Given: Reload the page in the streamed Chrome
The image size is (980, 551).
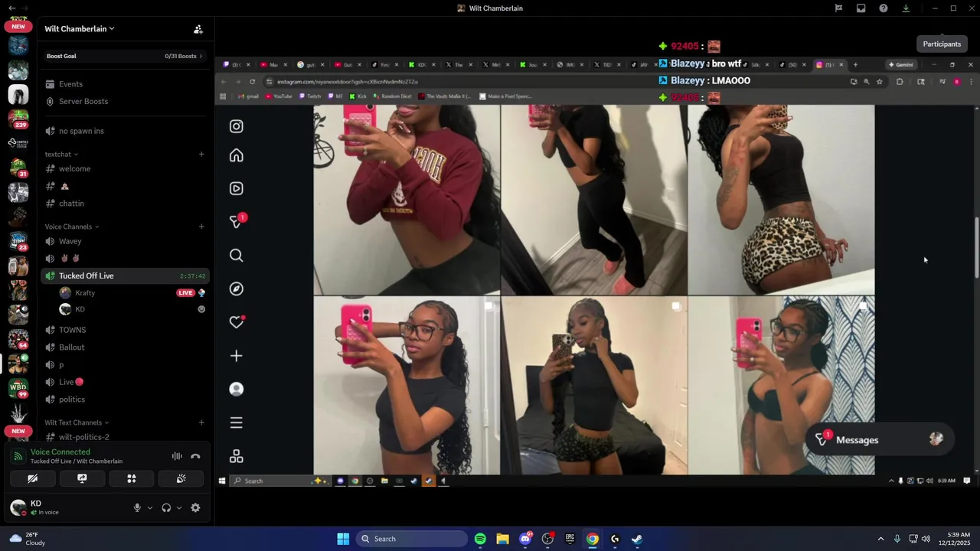Looking at the screenshot, I should point(252,82).
